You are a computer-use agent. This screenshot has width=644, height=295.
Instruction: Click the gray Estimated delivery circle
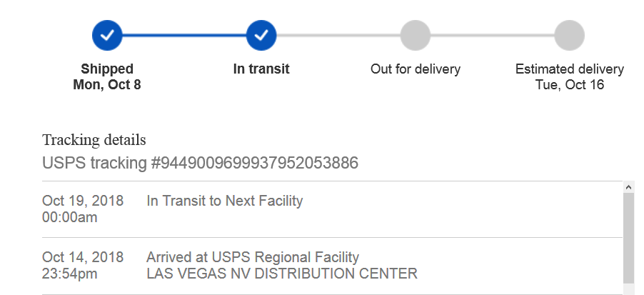[569, 35]
